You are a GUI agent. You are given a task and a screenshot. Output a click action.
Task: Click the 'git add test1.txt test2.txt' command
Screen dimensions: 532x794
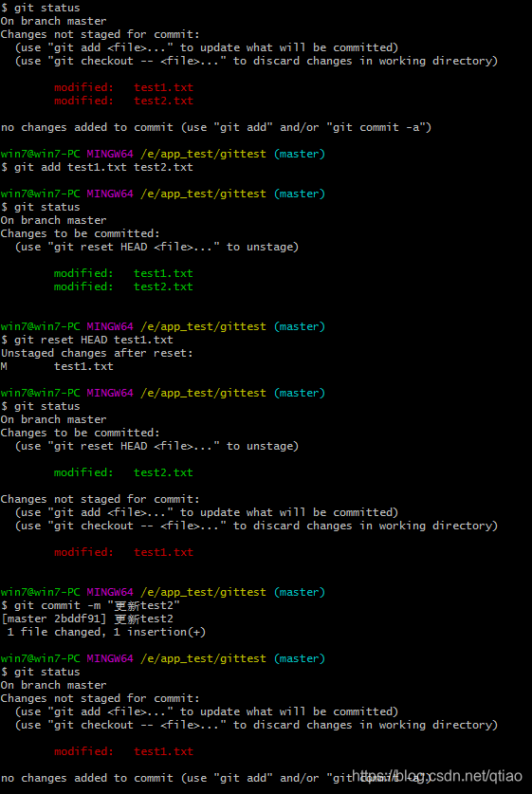pyautogui.click(x=97, y=167)
